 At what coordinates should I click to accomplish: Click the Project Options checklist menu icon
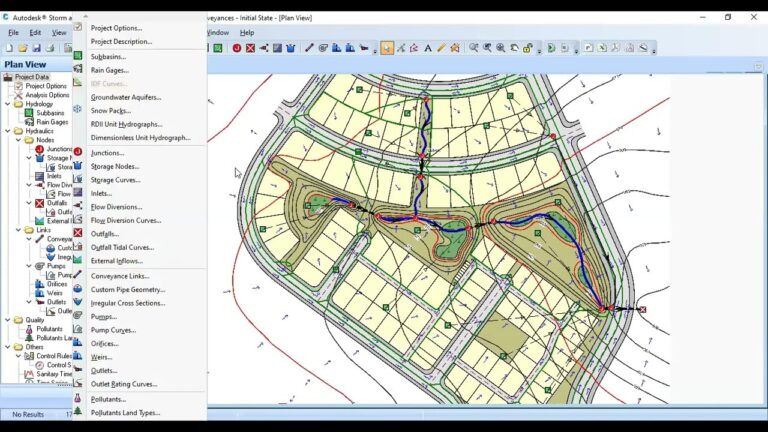pyautogui.click(x=78, y=27)
